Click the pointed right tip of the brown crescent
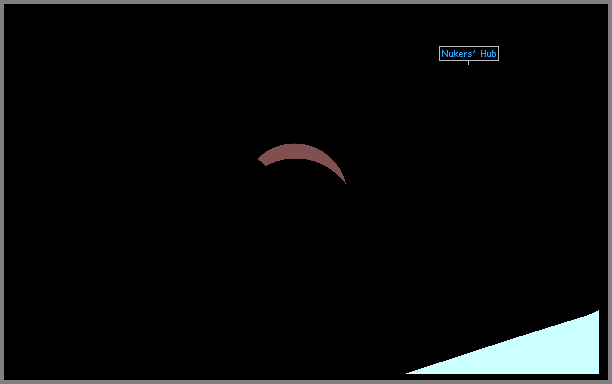Image resolution: width=612 pixels, height=384 pixels. pyautogui.click(x=344, y=180)
